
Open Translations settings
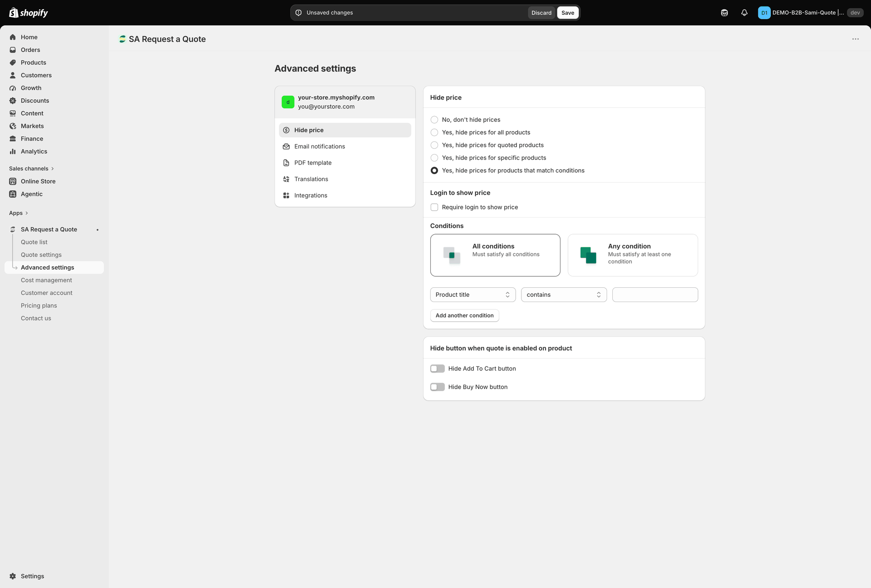pos(345,179)
